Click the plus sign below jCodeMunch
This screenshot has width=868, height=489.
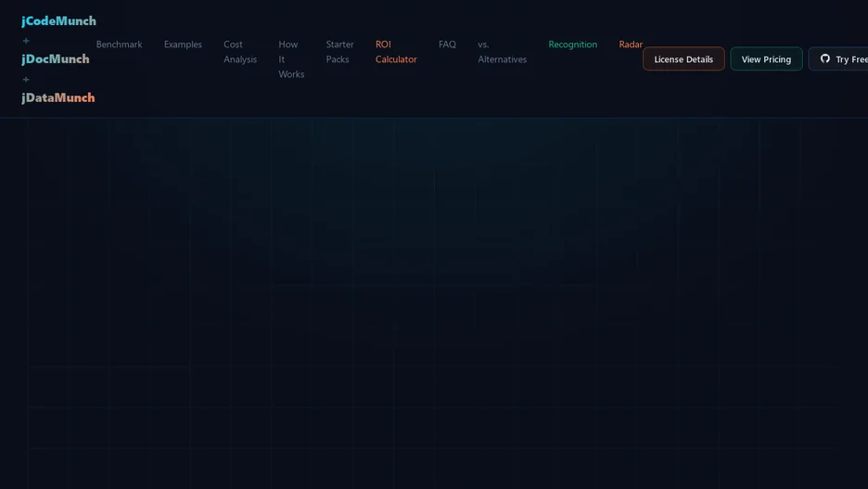pyautogui.click(x=26, y=41)
